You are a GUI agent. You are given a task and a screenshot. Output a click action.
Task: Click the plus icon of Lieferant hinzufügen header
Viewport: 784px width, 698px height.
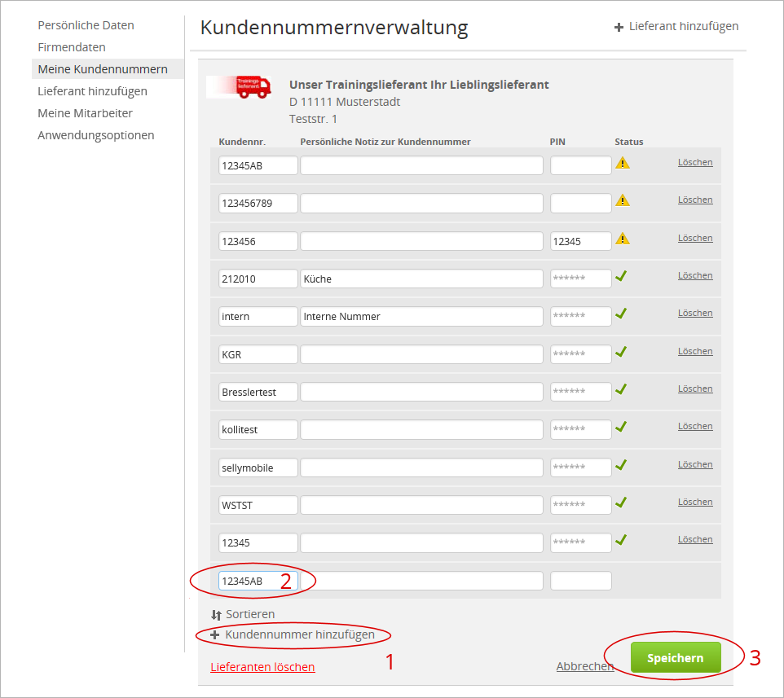[619, 27]
